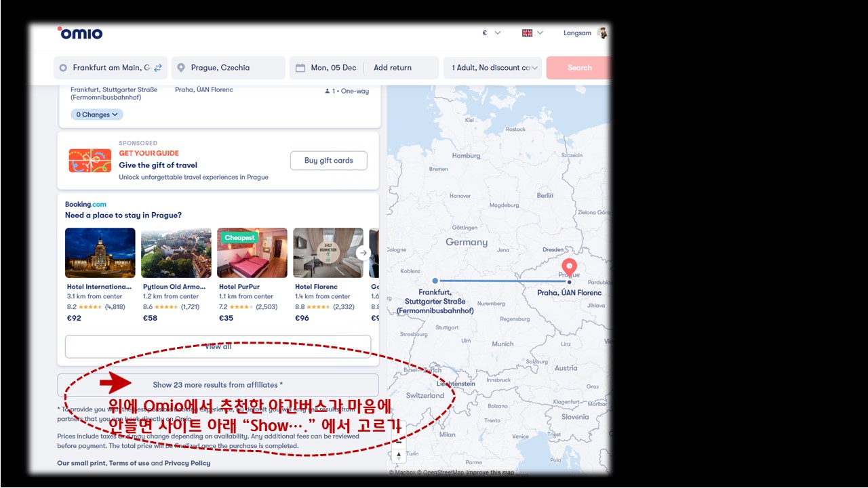Select the red Prague map pin
Screen dimensions: 868x488
point(570,267)
